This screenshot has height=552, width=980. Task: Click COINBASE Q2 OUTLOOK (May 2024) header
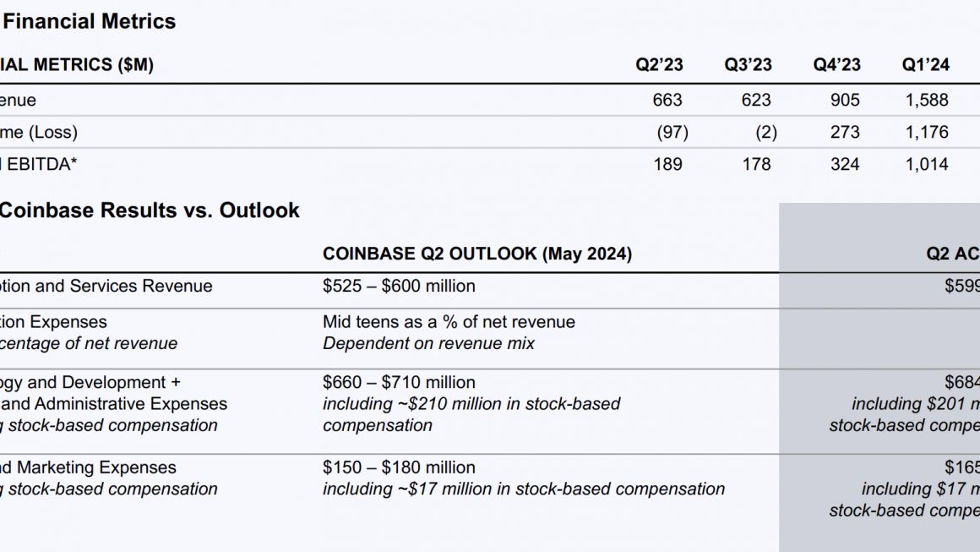476,254
